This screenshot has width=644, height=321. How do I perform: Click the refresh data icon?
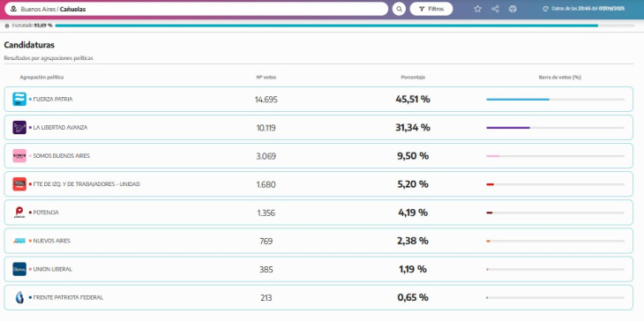545,9
